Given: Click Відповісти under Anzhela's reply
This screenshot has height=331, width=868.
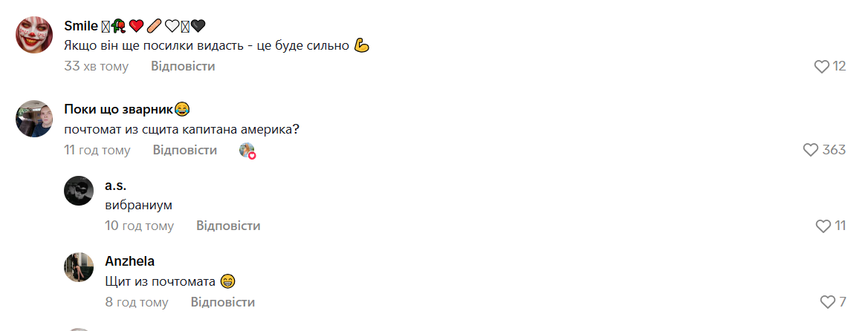Looking at the screenshot, I should point(223,302).
